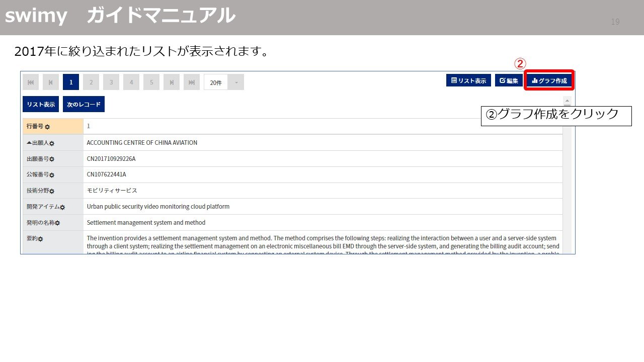This screenshot has height=362, width=644.
Task: Open column settings gear for 出願人
Action: pyautogui.click(x=52, y=144)
